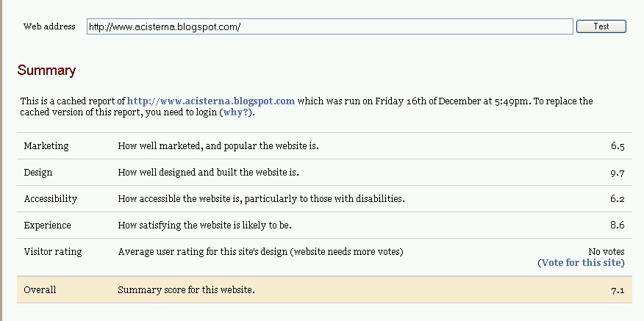This screenshot has width=644, height=321.
Task: Select the Visitor rating row label
Action: pos(53,252)
